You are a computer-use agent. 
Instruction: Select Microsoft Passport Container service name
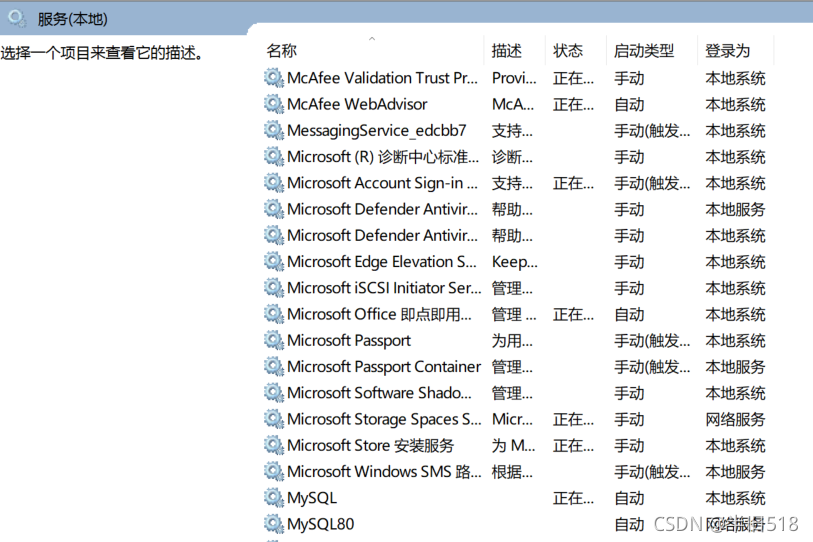(384, 367)
